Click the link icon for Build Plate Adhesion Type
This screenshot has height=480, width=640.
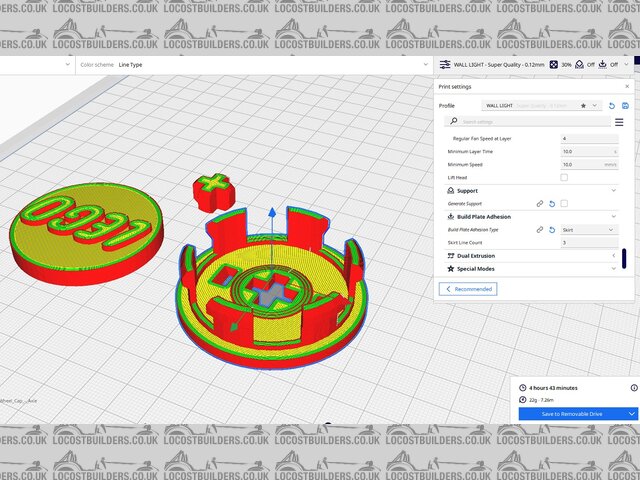pyautogui.click(x=540, y=230)
